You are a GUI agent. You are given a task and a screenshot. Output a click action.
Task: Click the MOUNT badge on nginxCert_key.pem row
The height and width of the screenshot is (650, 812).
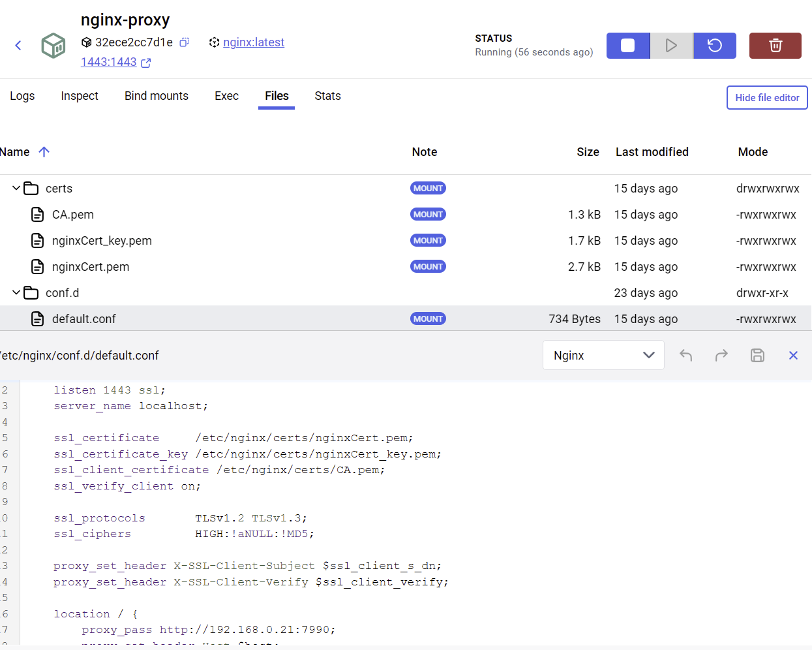(x=428, y=241)
